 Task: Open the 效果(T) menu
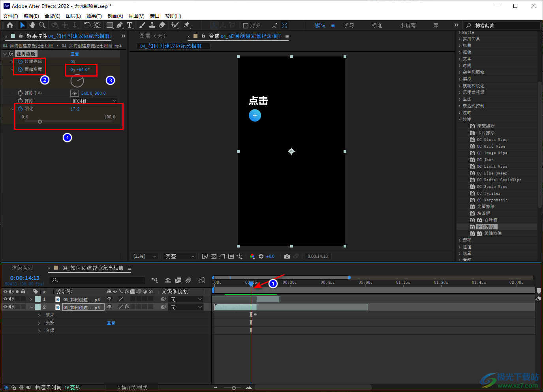pos(94,16)
